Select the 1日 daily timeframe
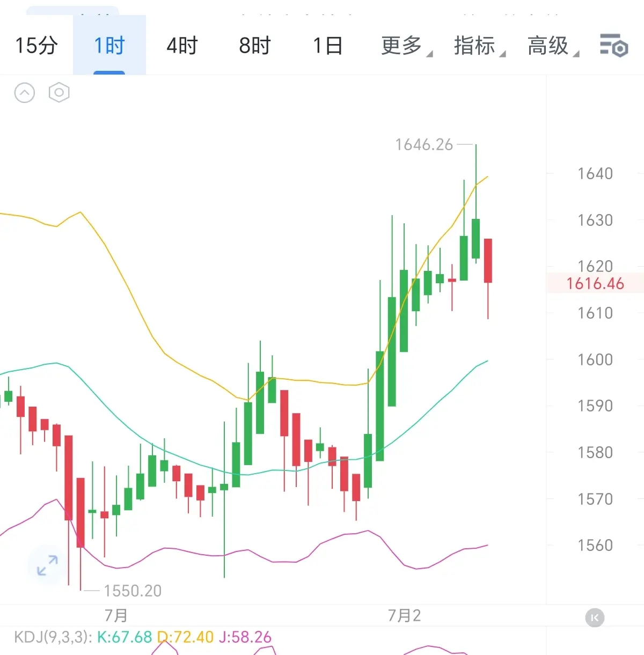The width and height of the screenshot is (644, 655). [x=328, y=46]
